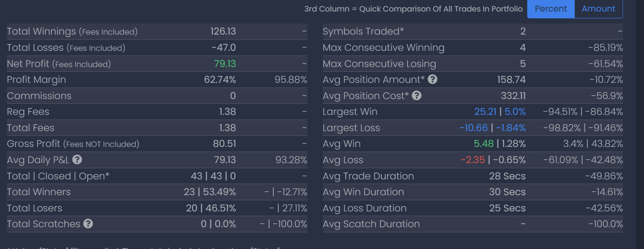Click the Symbols Traded label

pos(363,31)
